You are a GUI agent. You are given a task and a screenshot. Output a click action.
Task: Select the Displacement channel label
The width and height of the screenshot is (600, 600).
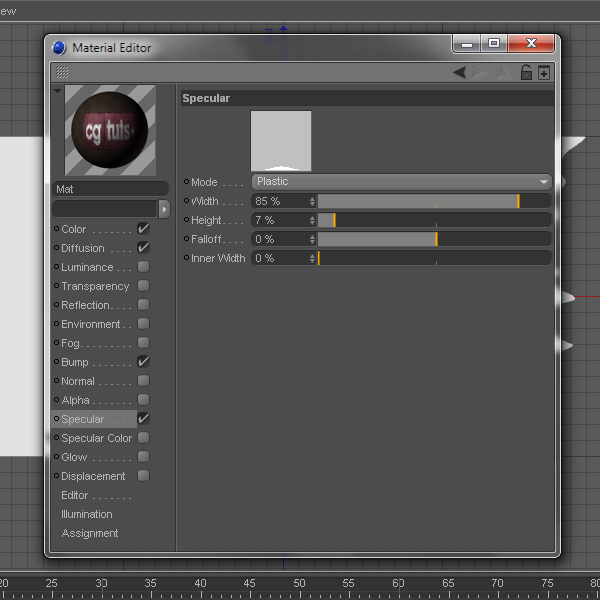pos(93,476)
